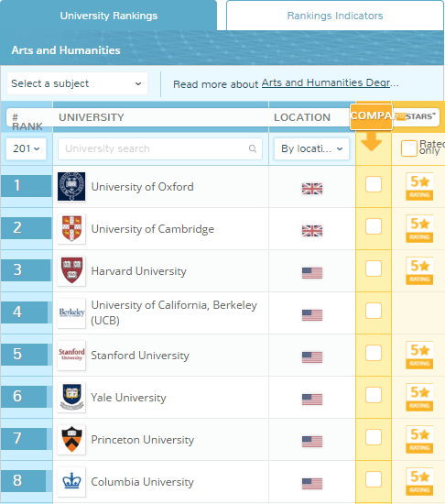This screenshot has height=504, width=445.
Task: Click the US flag in Berkeley's row
Action: pyautogui.click(x=312, y=315)
